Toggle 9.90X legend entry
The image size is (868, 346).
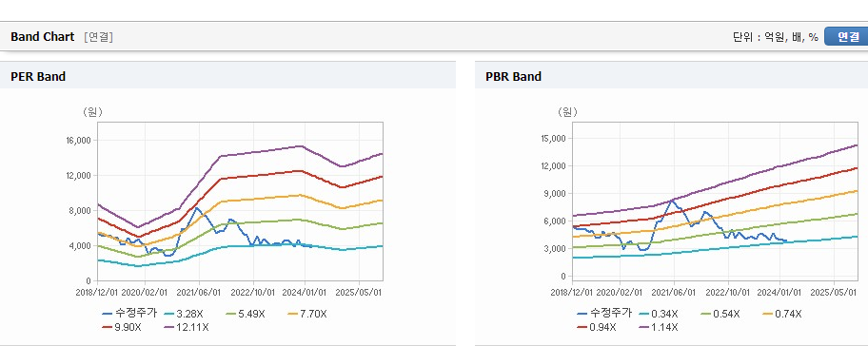122,327
